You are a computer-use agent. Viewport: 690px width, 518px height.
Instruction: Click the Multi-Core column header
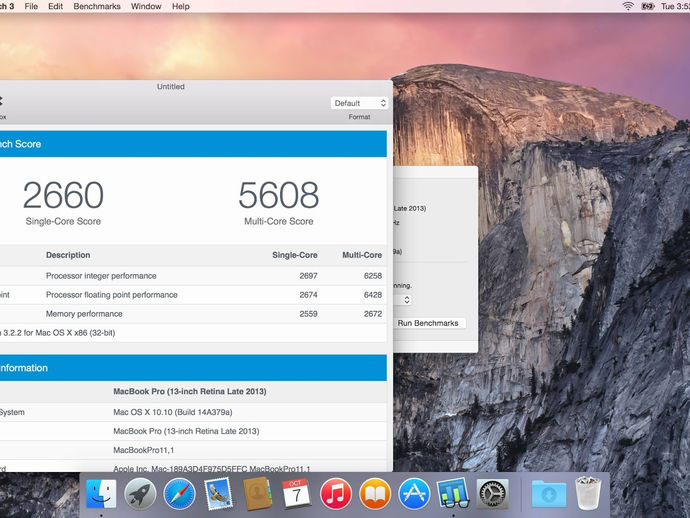[x=362, y=255]
